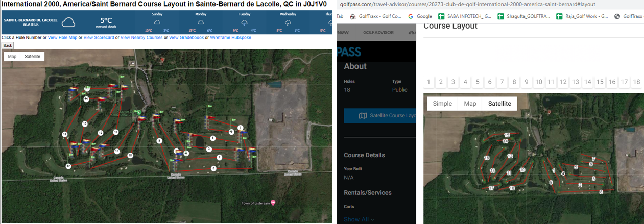Click View Hole Map link

tap(62, 38)
